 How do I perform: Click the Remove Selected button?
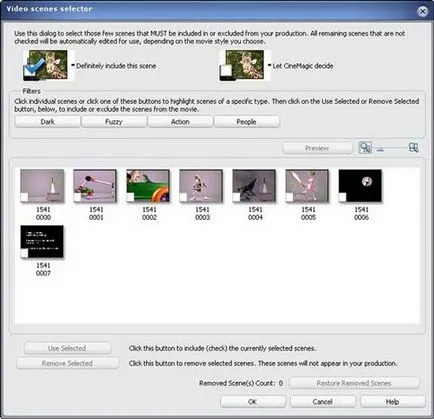click(x=67, y=363)
